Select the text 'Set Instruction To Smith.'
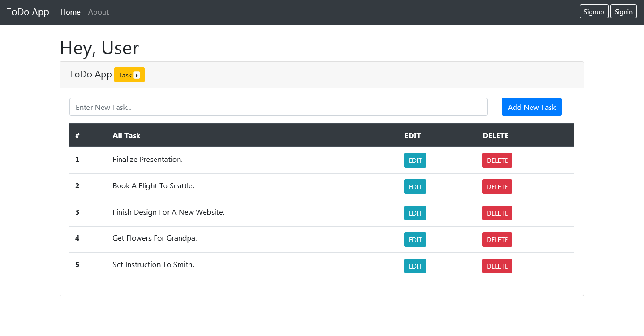644x336 pixels. coord(153,265)
